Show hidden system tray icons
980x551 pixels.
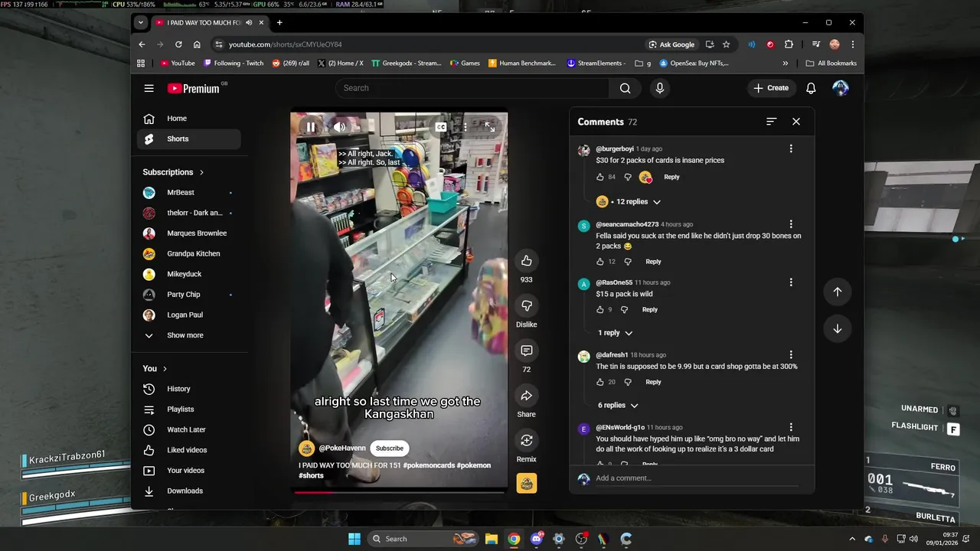(x=852, y=539)
